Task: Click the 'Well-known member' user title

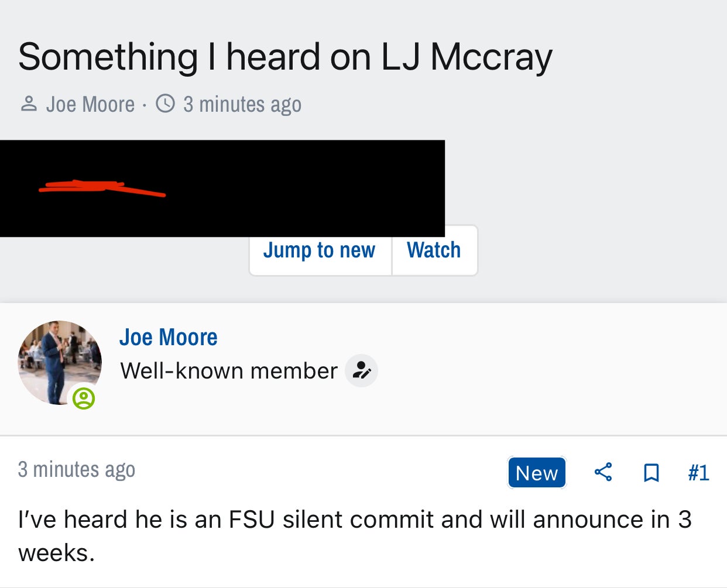Action: (x=229, y=371)
